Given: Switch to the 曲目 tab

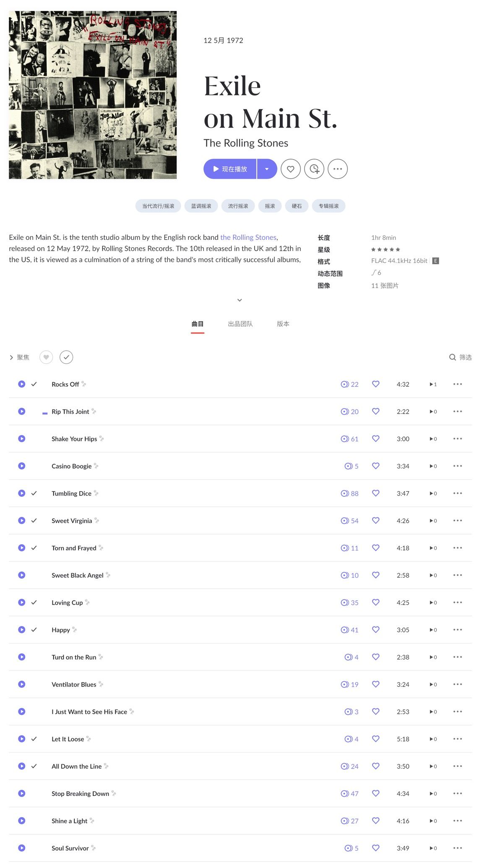Looking at the screenshot, I should tap(198, 324).
